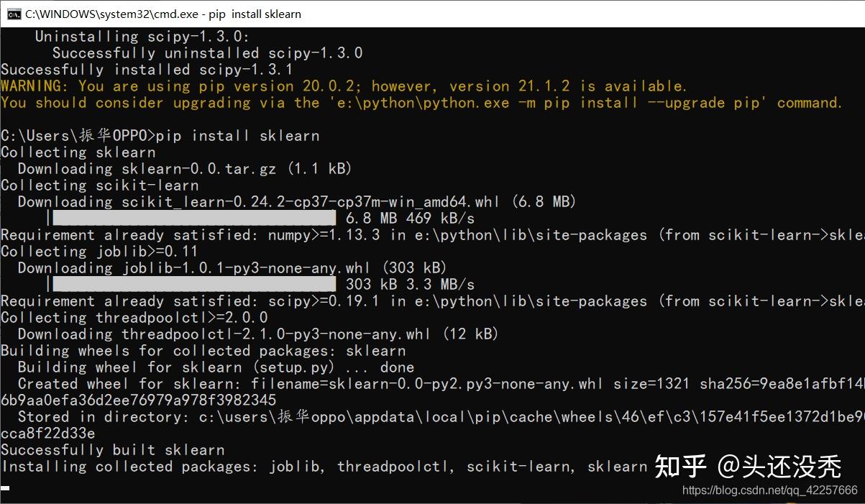Image resolution: width=865 pixels, height=504 pixels.
Task: Click the yellow WARNING pip version line
Action: point(344,86)
